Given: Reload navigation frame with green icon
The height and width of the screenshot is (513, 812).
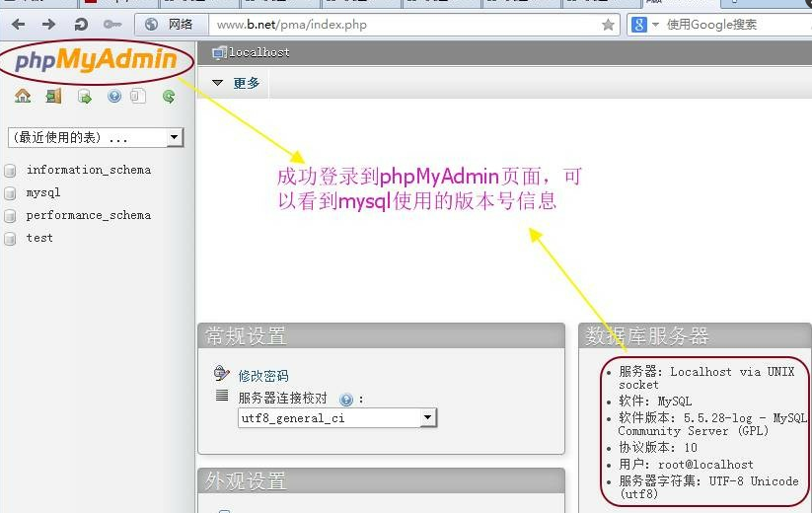Looking at the screenshot, I should click(169, 97).
